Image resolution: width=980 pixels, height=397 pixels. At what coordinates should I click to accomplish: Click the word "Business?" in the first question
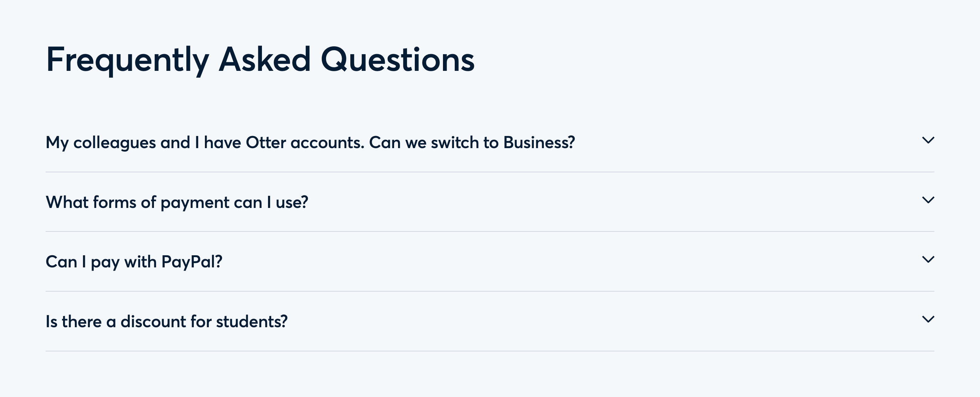click(x=539, y=143)
